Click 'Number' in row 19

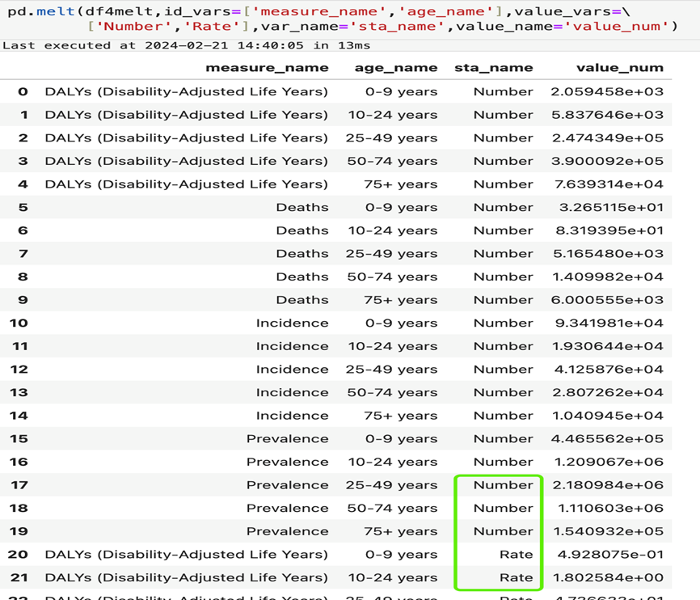[x=504, y=531]
